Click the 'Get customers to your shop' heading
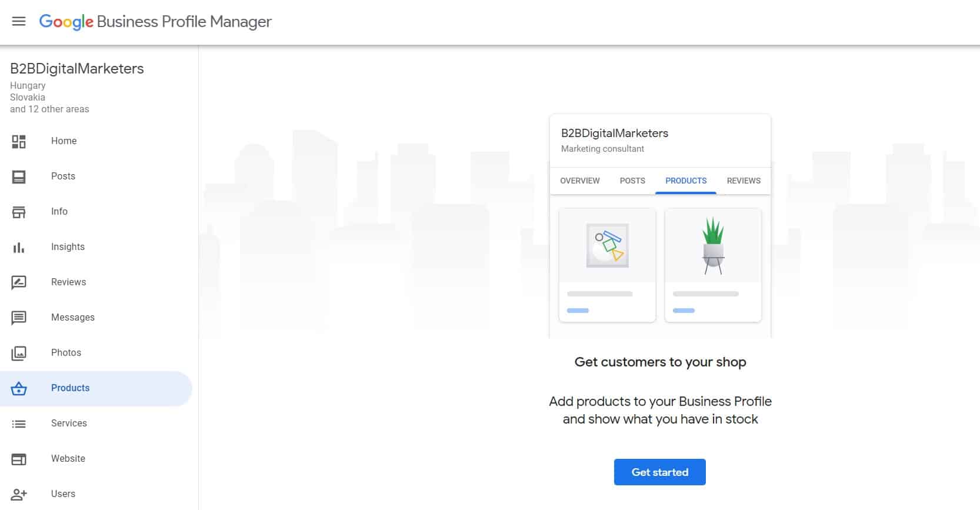This screenshot has height=510, width=980. click(x=660, y=362)
